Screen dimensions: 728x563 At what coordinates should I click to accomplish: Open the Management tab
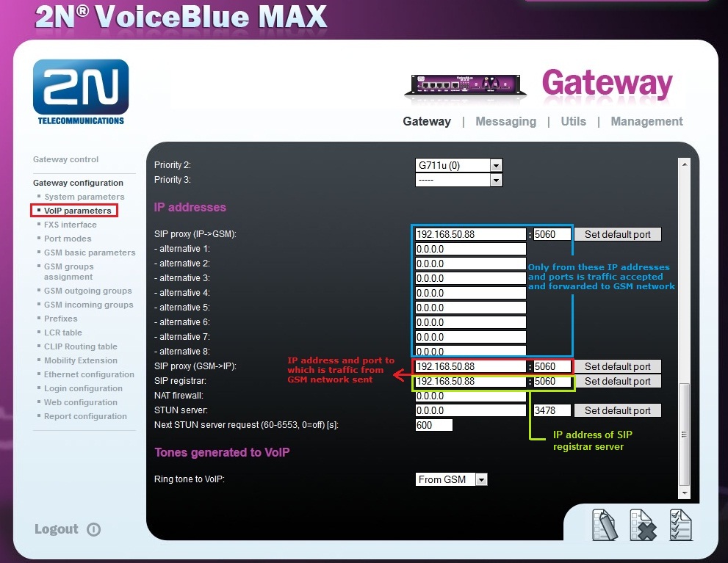click(x=646, y=122)
